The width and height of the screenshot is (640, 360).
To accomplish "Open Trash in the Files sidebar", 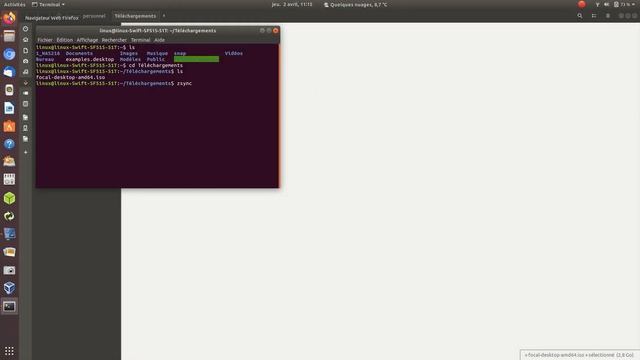I will [x=25, y=104].
